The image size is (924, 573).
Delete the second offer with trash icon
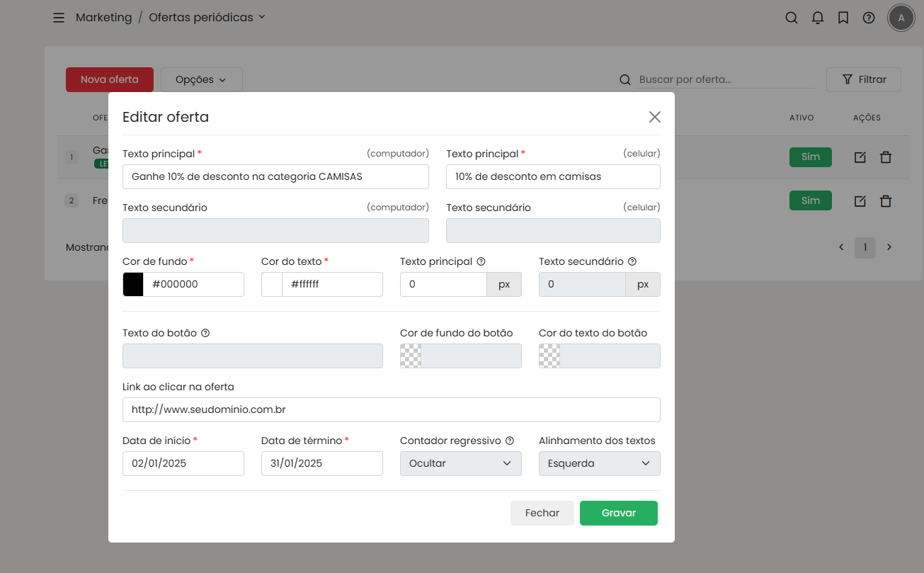click(x=885, y=201)
